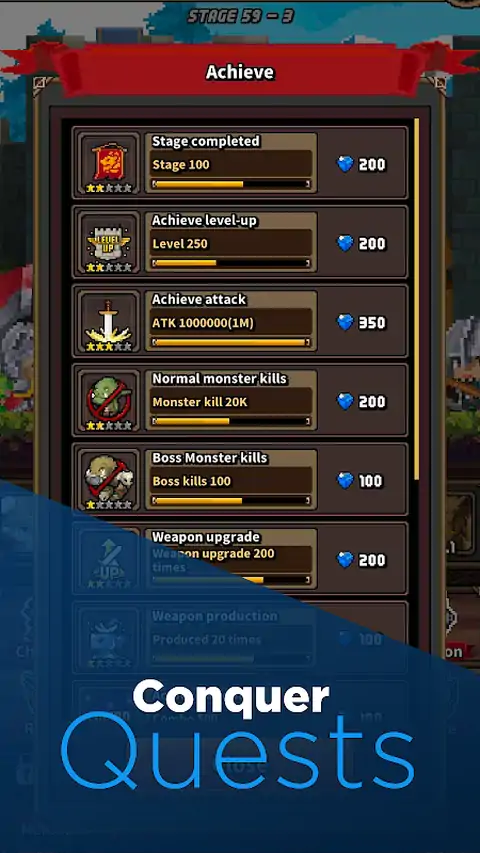Click the Monster kill 20K progress bar
This screenshot has width=480, height=853.
(x=231, y=422)
